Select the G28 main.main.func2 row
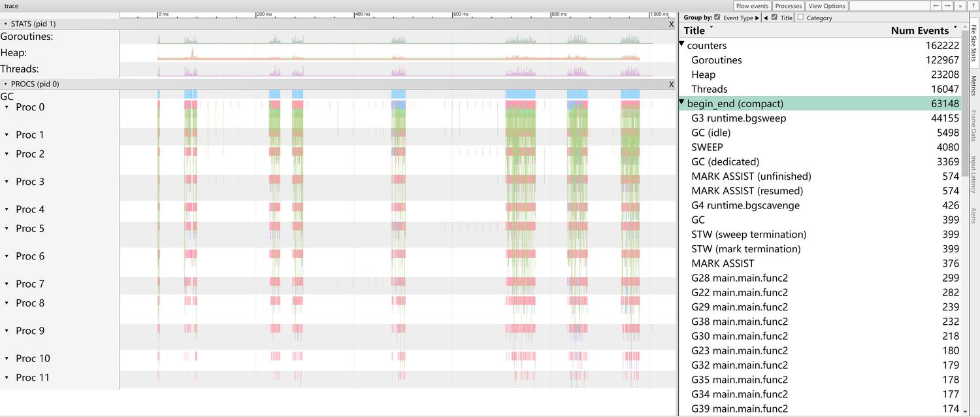Viewport: 980px width, 417px height. coord(819,278)
